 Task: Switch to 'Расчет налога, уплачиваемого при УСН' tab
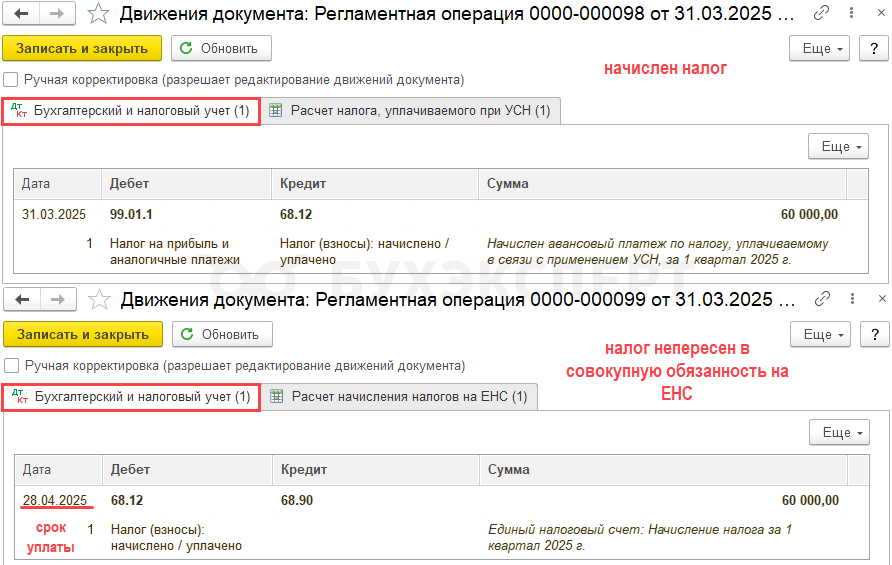[411, 110]
